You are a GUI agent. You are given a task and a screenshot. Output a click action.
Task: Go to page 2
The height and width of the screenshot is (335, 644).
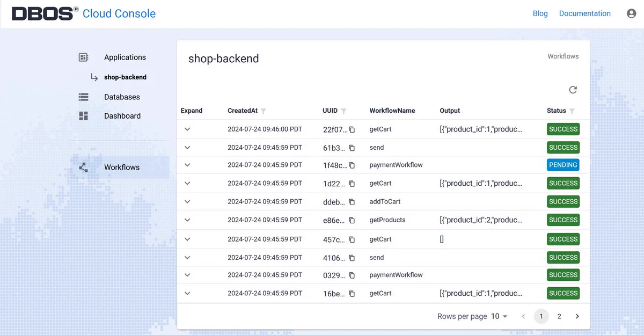click(559, 316)
